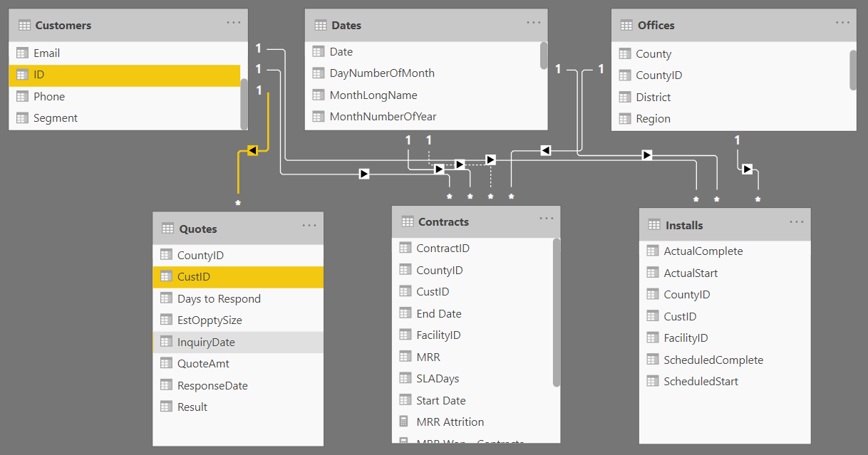Click the Installs table title

click(684, 225)
